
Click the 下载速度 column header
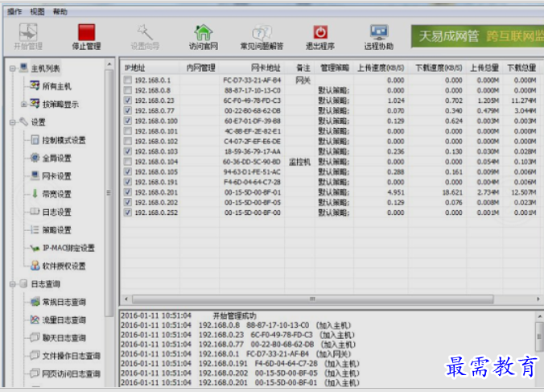point(438,68)
